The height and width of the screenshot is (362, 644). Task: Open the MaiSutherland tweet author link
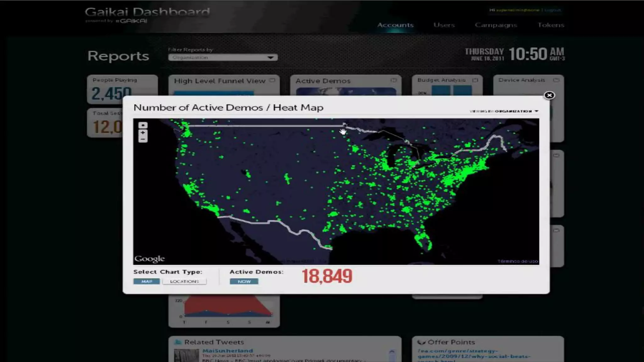coord(227,351)
